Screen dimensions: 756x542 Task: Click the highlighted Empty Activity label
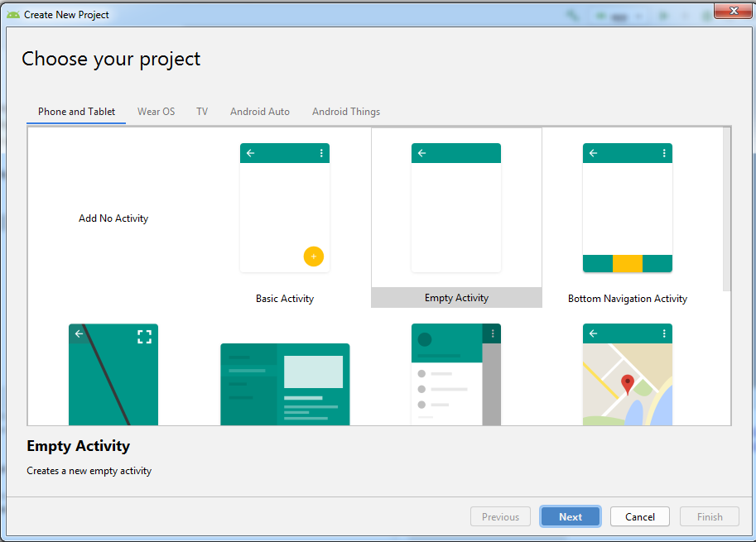tap(456, 298)
